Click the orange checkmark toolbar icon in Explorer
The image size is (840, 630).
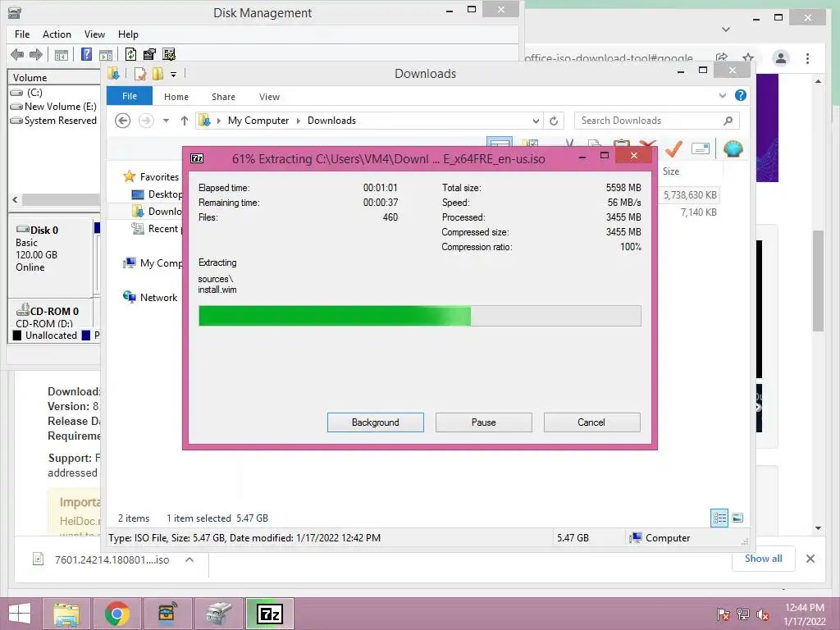(x=673, y=148)
